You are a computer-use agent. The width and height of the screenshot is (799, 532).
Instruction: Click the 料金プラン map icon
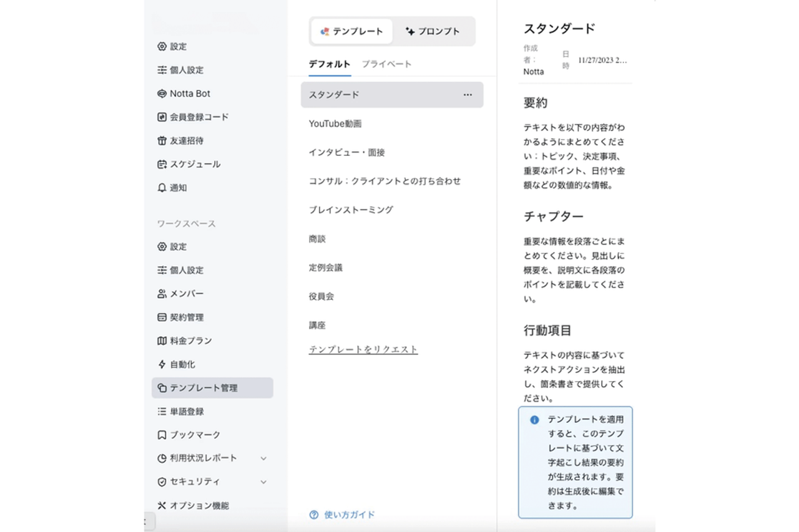162,341
